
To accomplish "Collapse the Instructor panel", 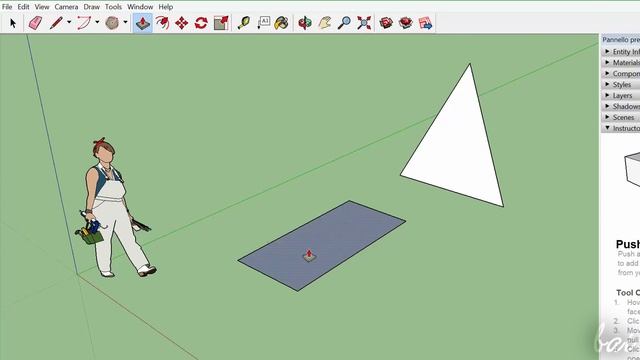I will pos(621,128).
